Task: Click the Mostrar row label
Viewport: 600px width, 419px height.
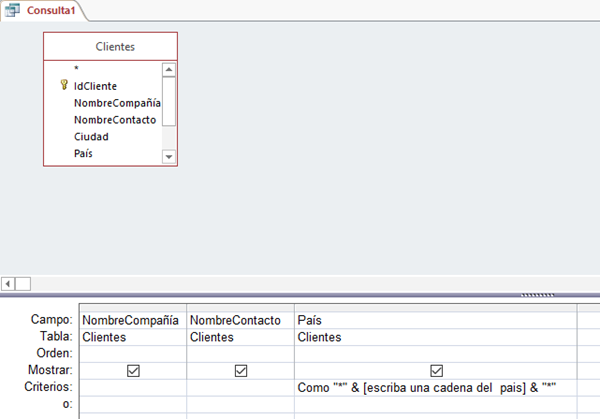Action: click(x=50, y=370)
